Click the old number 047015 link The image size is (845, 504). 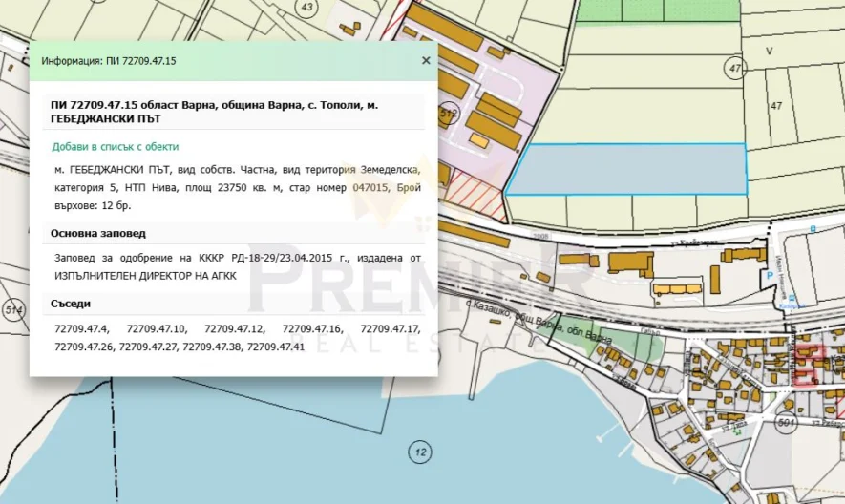[x=370, y=188]
